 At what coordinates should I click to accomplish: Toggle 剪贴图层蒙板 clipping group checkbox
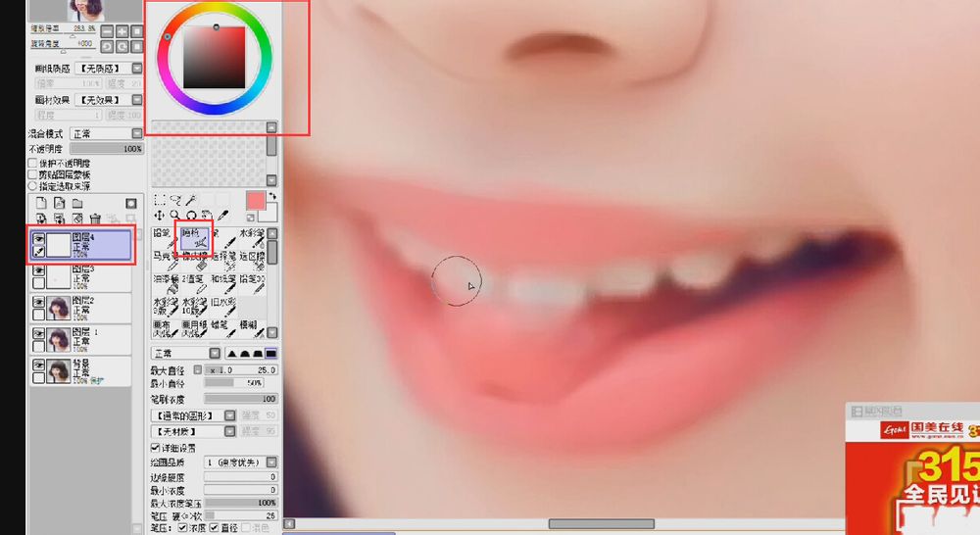(32, 174)
